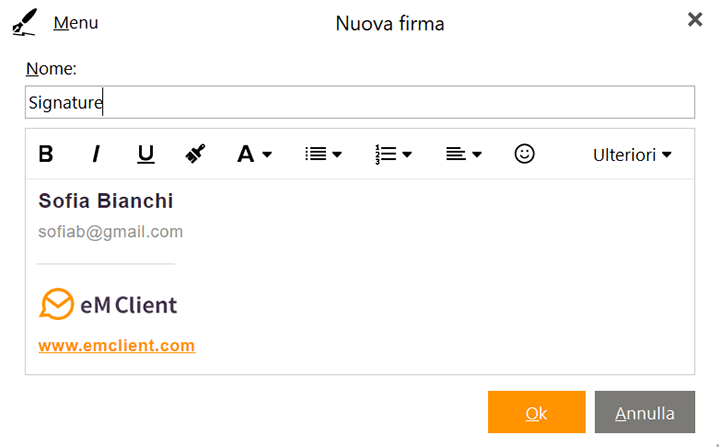721x448 pixels.
Task: Click the text alignment icon
Action: (x=456, y=154)
